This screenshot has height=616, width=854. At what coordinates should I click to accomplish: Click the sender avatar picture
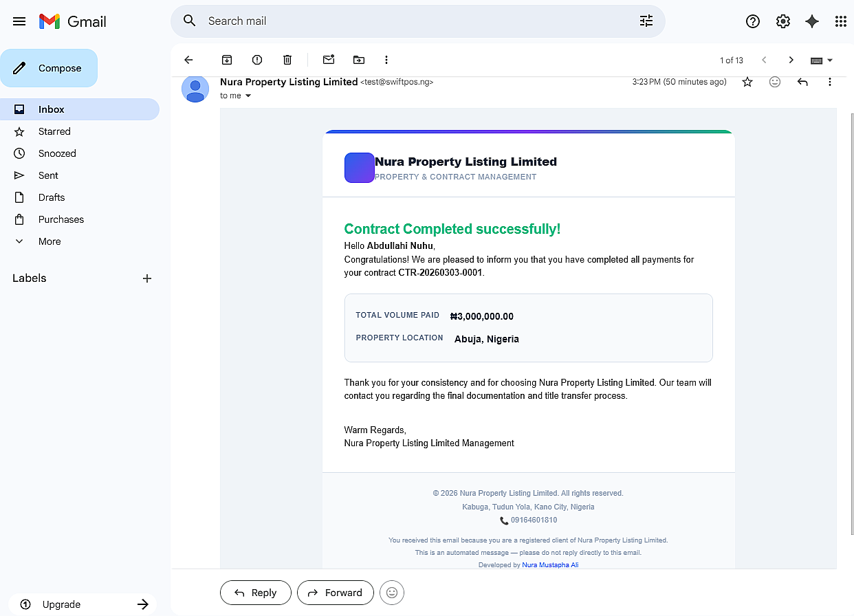tap(195, 89)
